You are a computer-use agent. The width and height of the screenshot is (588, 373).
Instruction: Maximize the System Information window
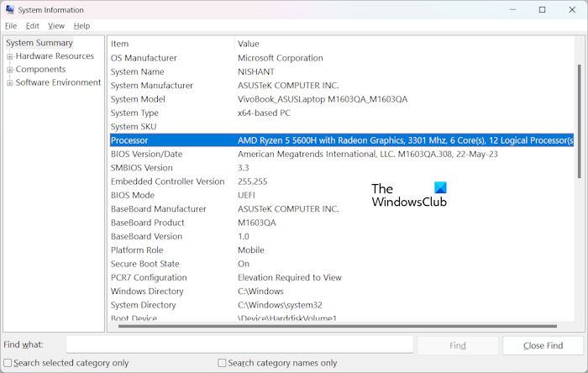pos(543,10)
